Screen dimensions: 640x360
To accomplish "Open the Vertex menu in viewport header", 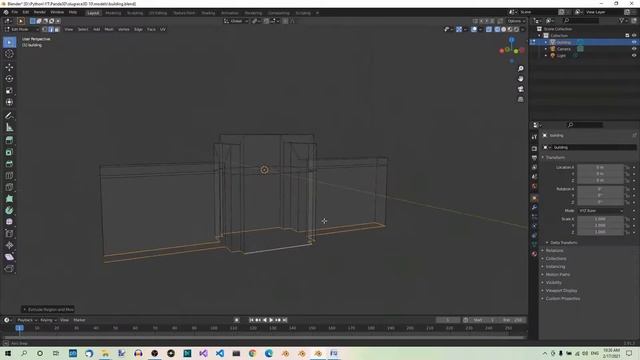I will 124,29.
